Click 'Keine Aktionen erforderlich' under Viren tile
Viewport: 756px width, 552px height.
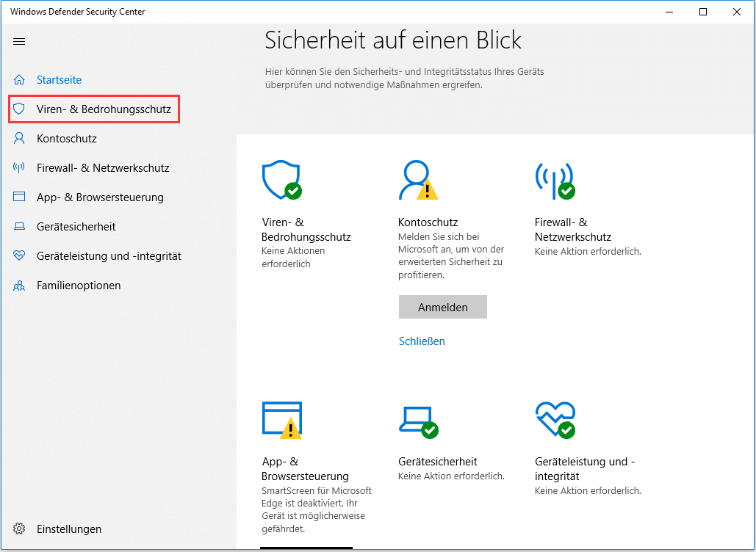(293, 257)
